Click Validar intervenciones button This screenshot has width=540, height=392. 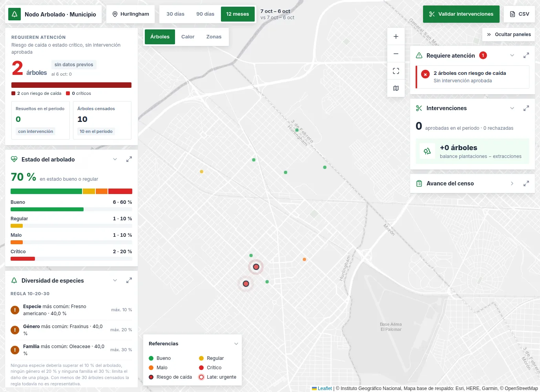coord(461,14)
